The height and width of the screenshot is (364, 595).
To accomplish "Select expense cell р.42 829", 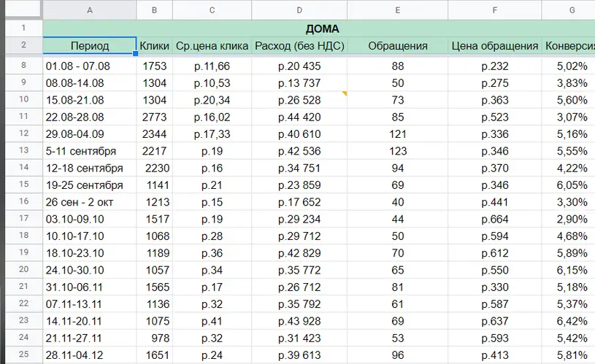I will [x=299, y=253].
